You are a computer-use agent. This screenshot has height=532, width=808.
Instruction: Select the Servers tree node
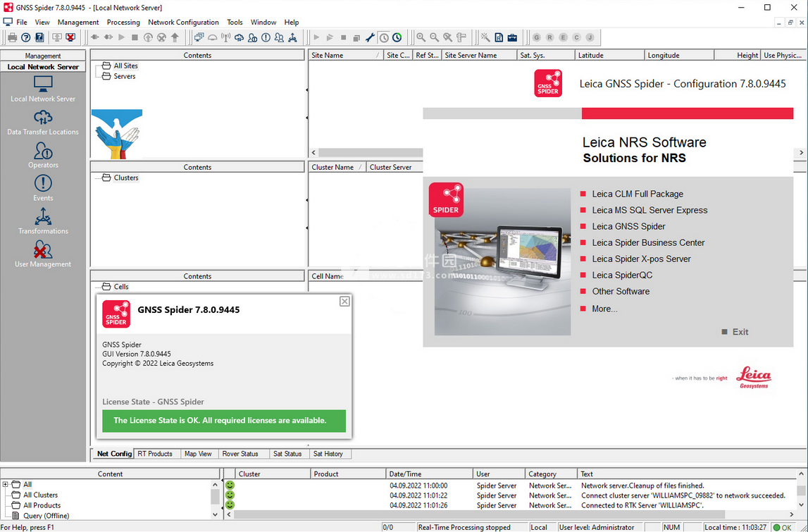pos(125,76)
